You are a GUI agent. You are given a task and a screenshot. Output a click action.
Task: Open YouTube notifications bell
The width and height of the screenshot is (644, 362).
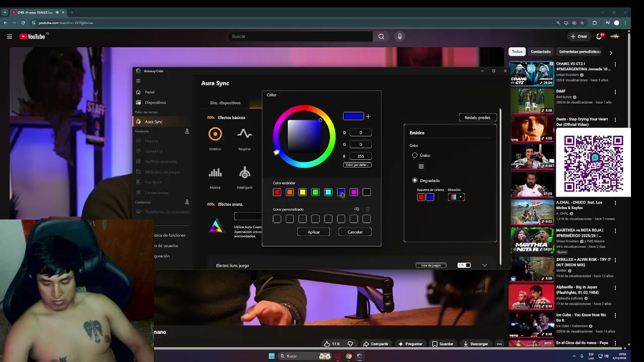pos(599,36)
